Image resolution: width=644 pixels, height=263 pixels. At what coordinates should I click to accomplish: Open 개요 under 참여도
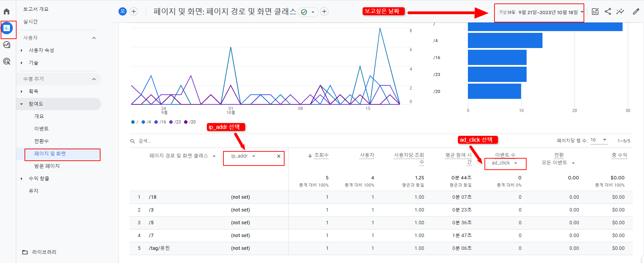39,116
